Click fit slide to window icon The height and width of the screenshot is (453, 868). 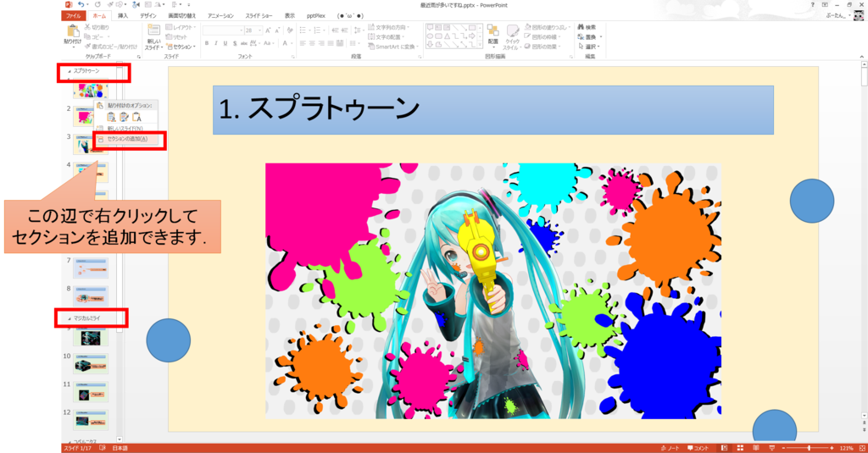(861, 448)
